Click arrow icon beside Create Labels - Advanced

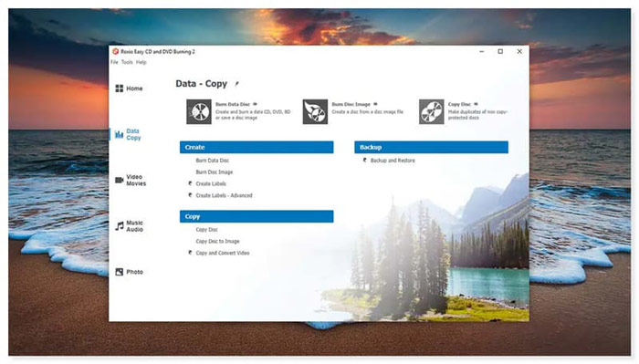tap(190, 195)
